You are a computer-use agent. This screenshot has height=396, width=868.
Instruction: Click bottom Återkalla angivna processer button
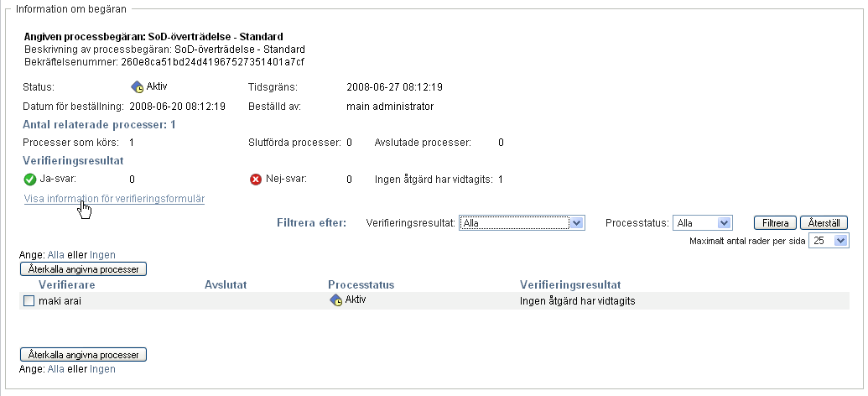pos(84,355)
